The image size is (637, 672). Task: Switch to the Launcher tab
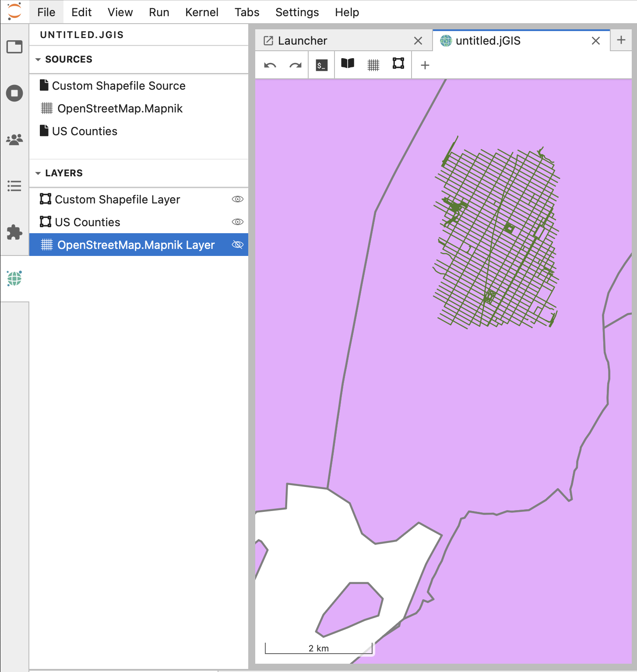point(302,41)
